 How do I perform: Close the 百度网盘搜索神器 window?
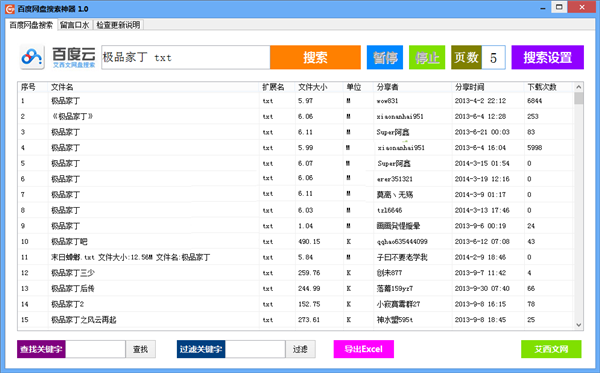(582, 7)
